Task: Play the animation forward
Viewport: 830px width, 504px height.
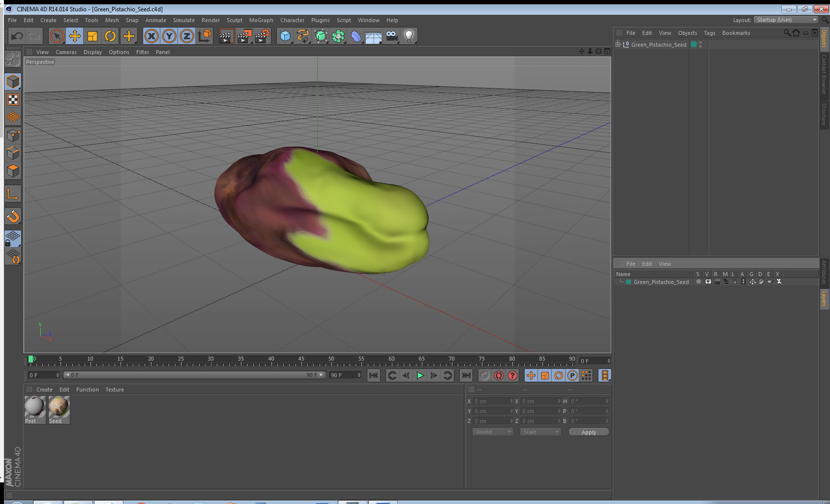Action: point(420,375)
